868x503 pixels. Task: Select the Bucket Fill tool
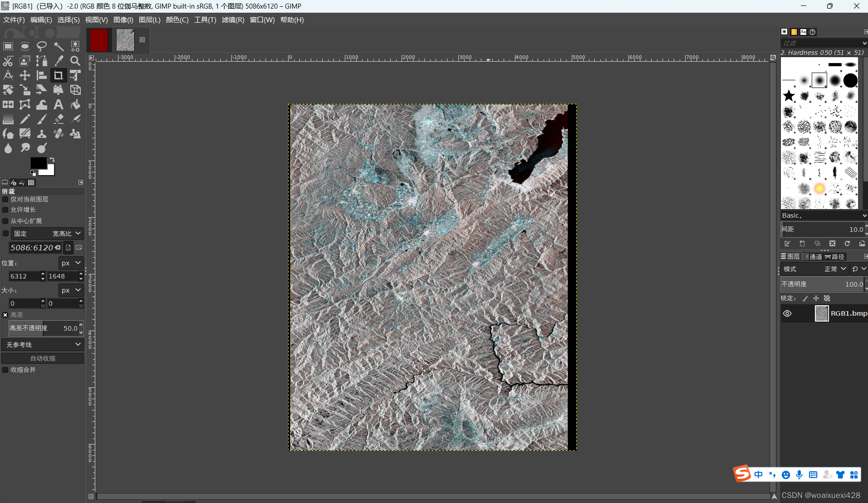[75, 104]
